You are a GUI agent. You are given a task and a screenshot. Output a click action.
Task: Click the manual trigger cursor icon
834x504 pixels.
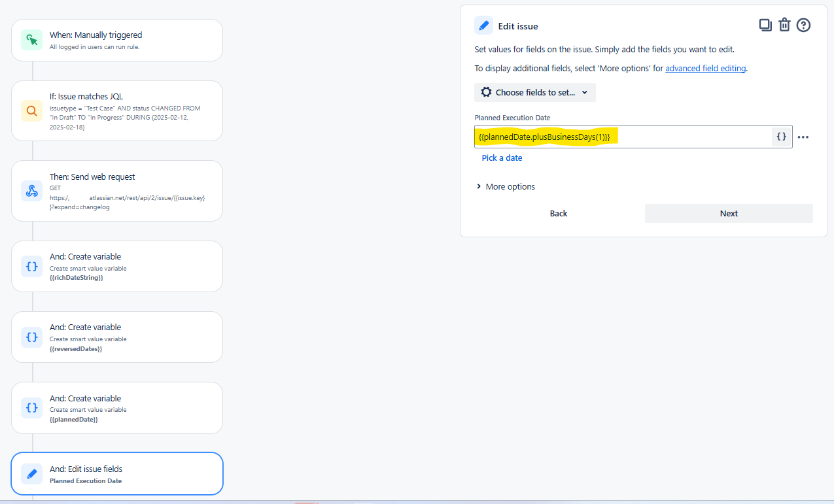point(31,41)
